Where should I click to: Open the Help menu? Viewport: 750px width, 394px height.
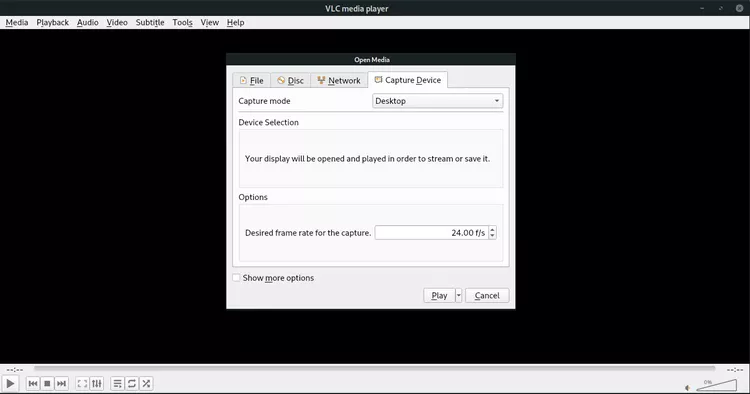(235, 22)
